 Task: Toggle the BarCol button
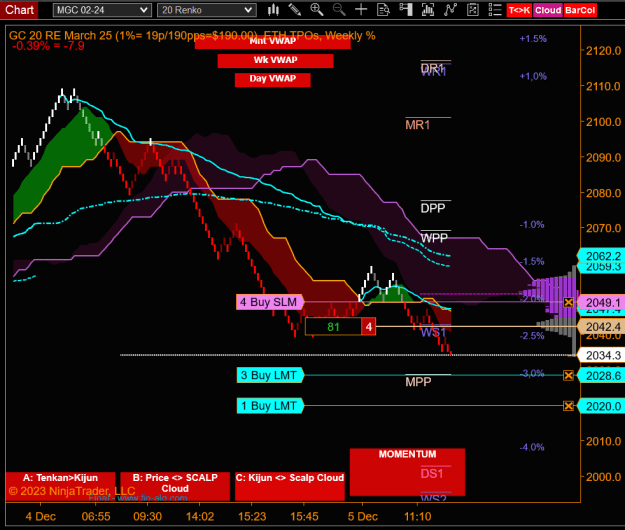click(580, 10)
